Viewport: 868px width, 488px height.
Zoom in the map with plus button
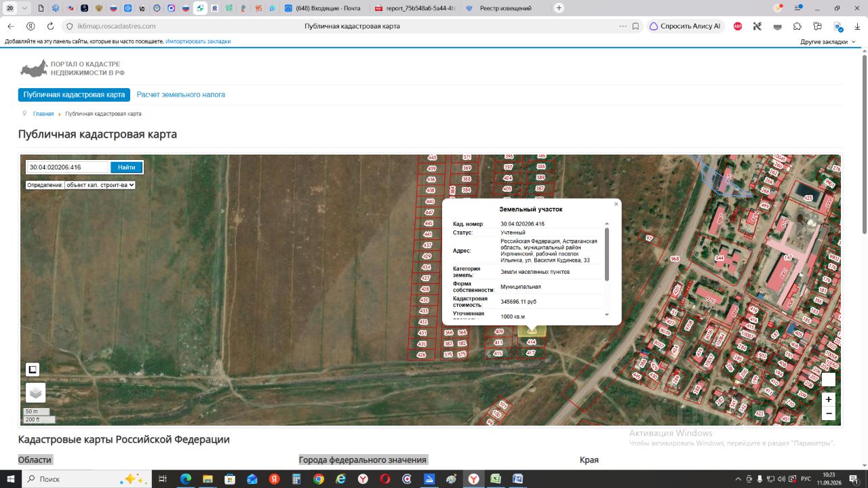828,399
